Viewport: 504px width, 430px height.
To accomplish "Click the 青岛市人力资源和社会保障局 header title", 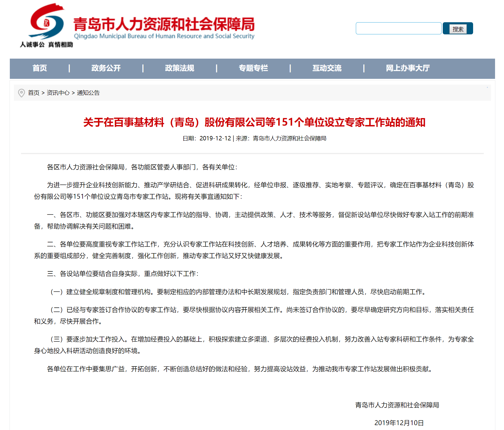I will pos(164,24).
